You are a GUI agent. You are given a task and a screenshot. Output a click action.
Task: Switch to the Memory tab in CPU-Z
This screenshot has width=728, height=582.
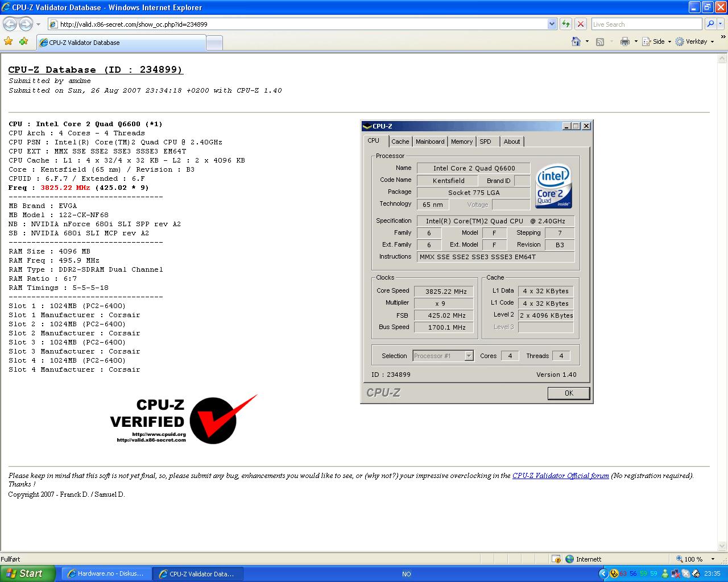click(x=462, y=142)
